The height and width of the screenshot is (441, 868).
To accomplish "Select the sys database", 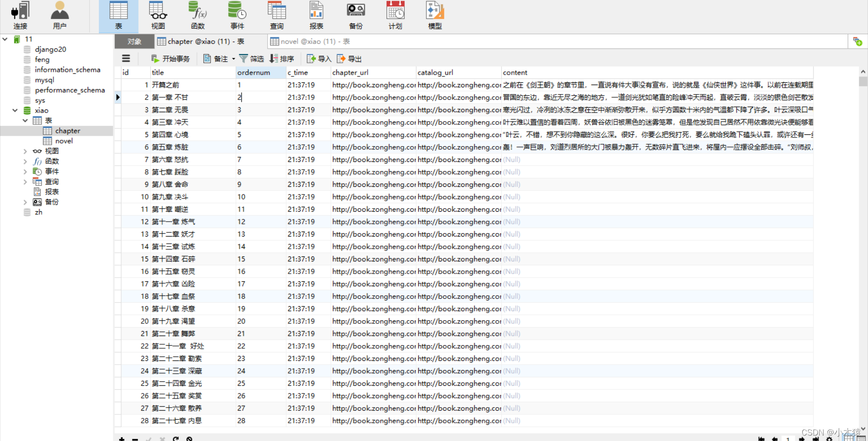I will 40,100.
